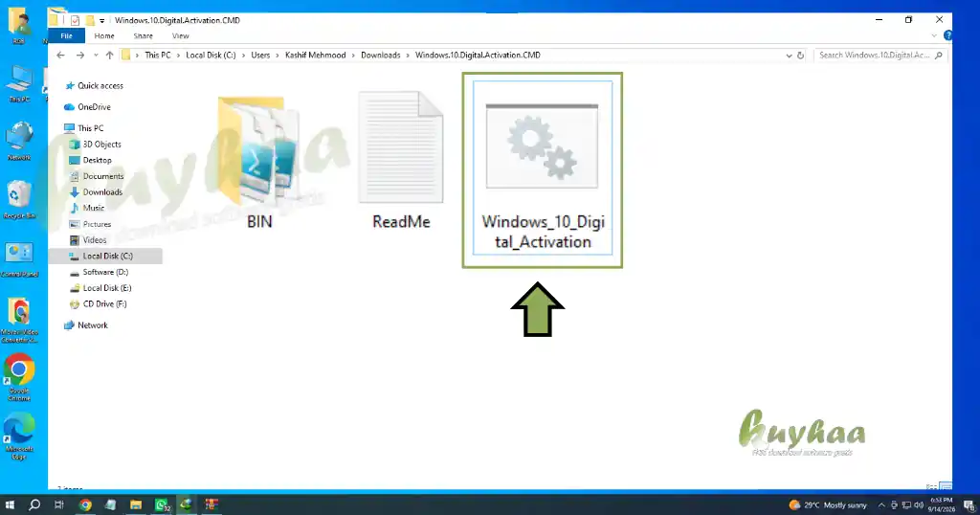Open the recent locations dropdown arrow
980x515 pixels.
pos(96,55)
